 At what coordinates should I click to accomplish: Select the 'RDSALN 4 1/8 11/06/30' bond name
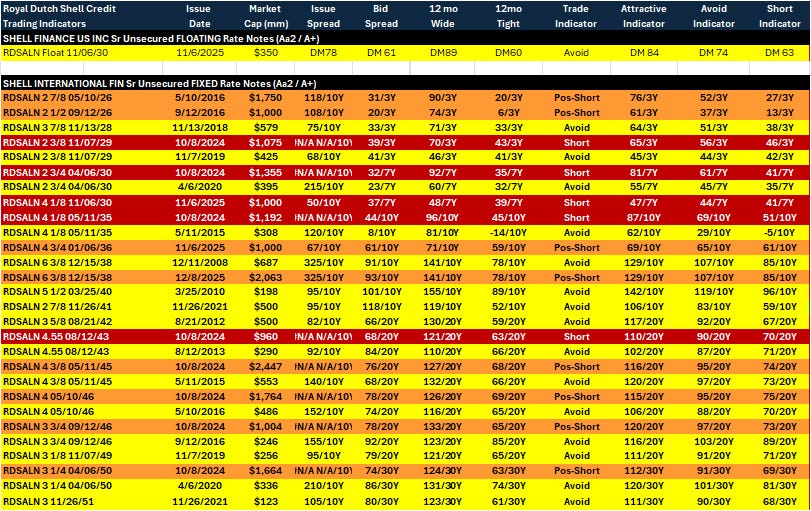(x=57, y=203)
